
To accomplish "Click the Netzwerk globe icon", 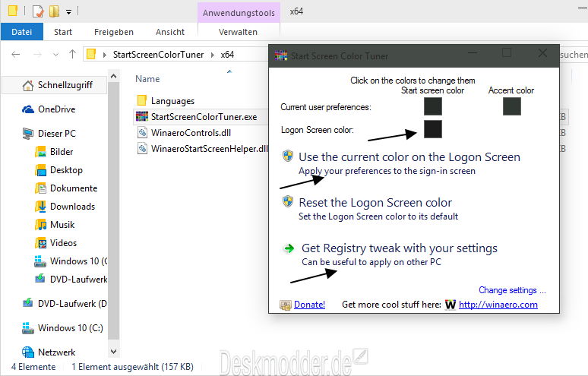I will [x=28, y=352].
